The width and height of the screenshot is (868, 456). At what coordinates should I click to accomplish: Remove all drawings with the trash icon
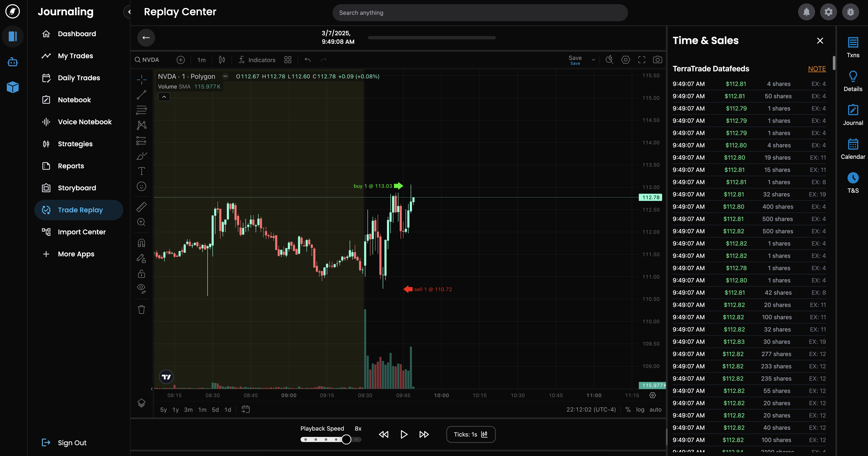click(x=141, y=309)
